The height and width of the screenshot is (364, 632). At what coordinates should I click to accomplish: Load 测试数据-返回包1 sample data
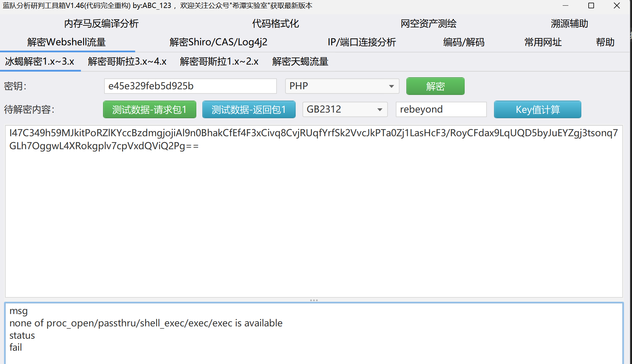coord(249,110)
